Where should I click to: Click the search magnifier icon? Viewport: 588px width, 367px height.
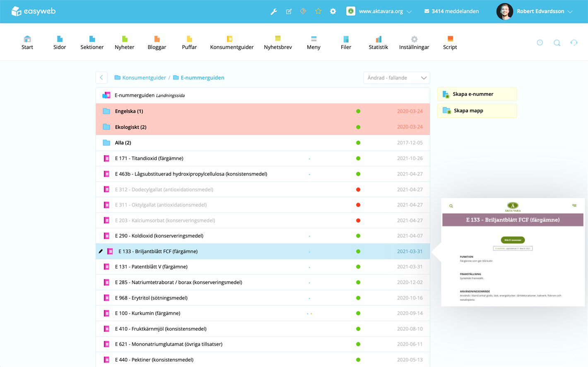point(557,43)
